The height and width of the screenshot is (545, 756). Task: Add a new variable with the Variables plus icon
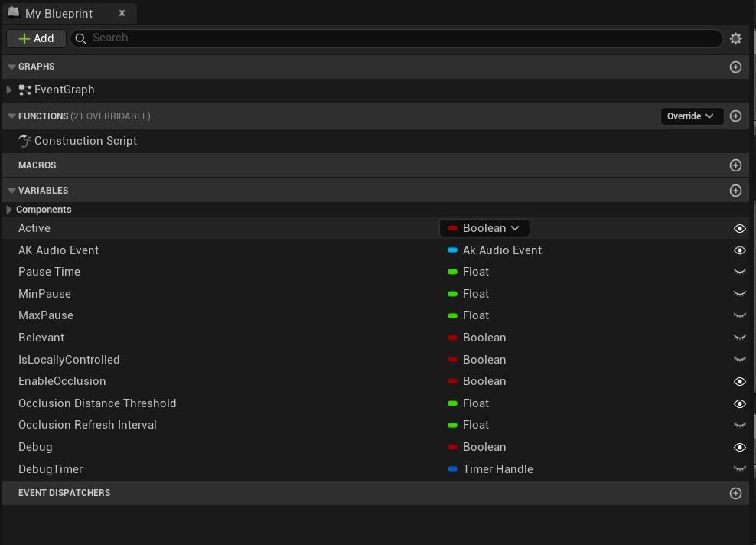point(735,191)
